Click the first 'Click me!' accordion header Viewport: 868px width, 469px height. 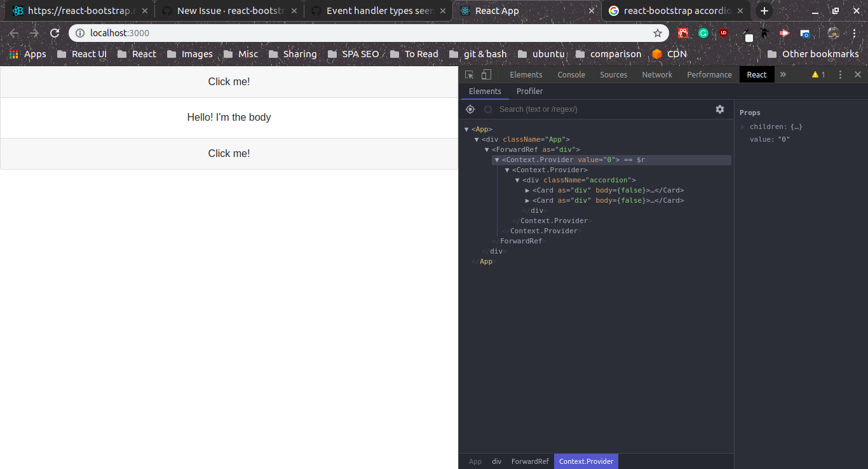coord(229,81)
